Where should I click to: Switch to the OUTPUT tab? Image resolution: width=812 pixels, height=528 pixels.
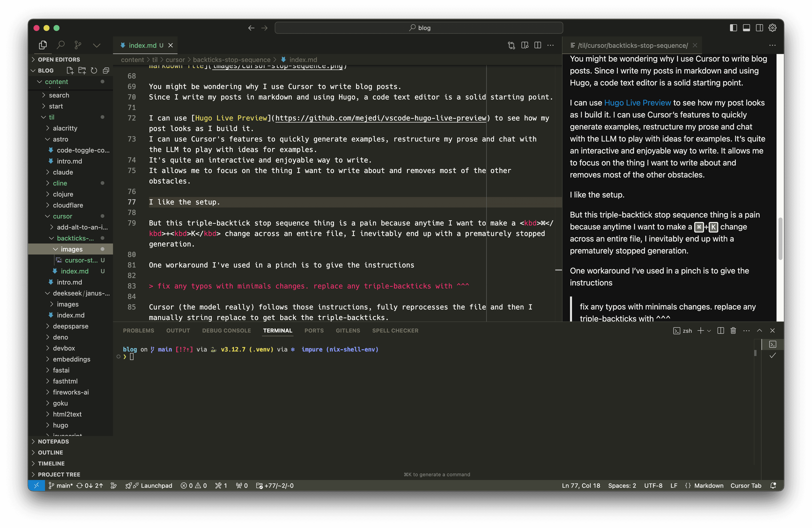(x=178, y=330)
